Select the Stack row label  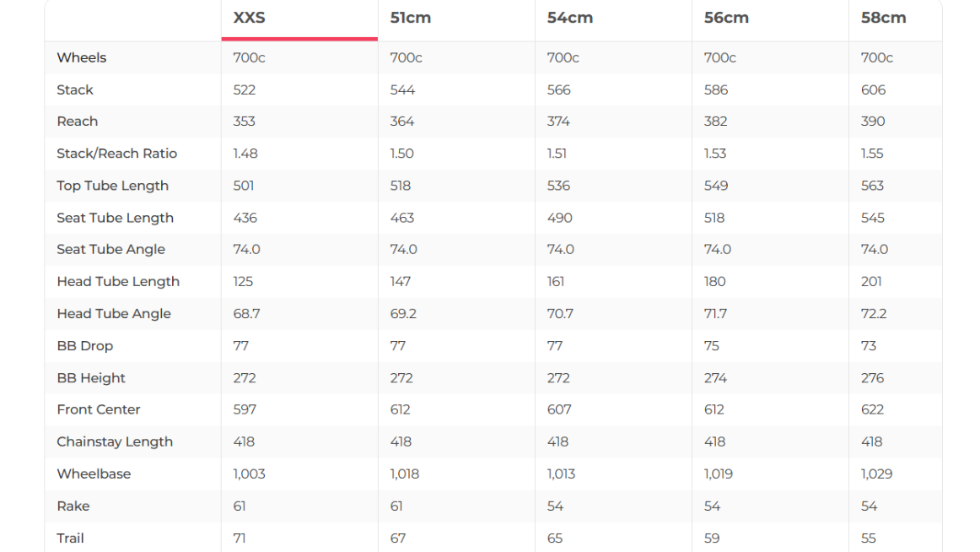(75, 89)
